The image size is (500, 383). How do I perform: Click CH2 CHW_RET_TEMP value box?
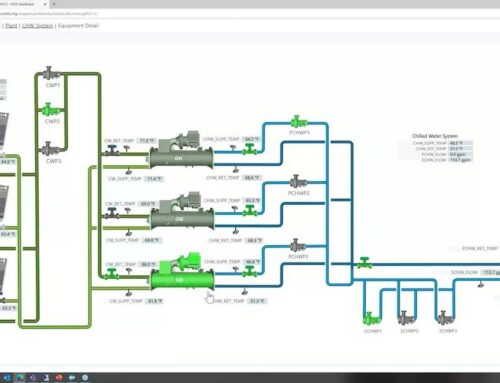point(254,240)
